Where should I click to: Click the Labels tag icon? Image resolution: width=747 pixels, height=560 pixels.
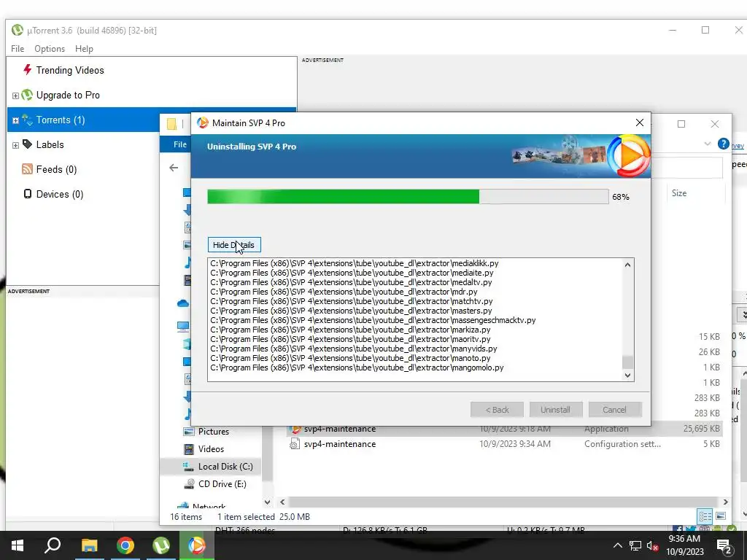tap(27, 144)
